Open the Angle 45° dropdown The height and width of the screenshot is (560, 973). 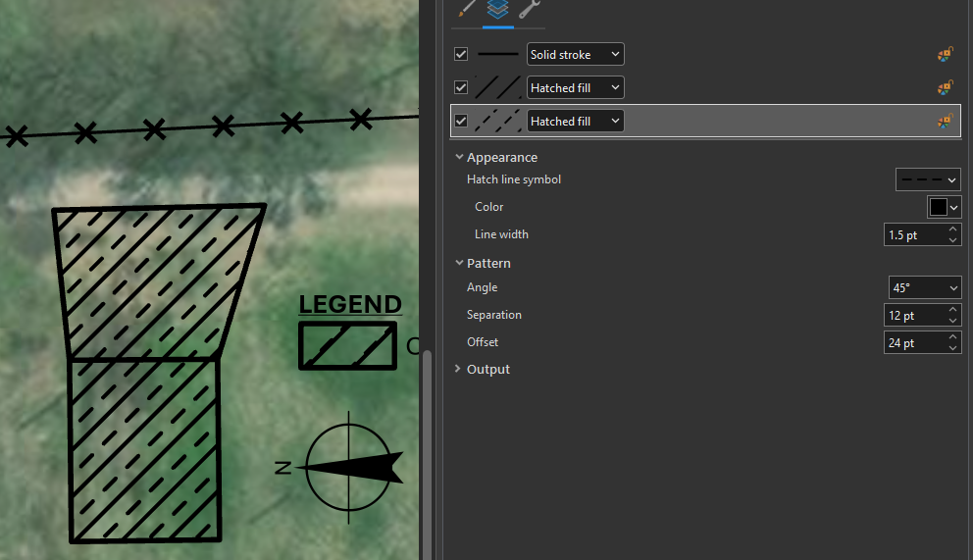(925, 287)
